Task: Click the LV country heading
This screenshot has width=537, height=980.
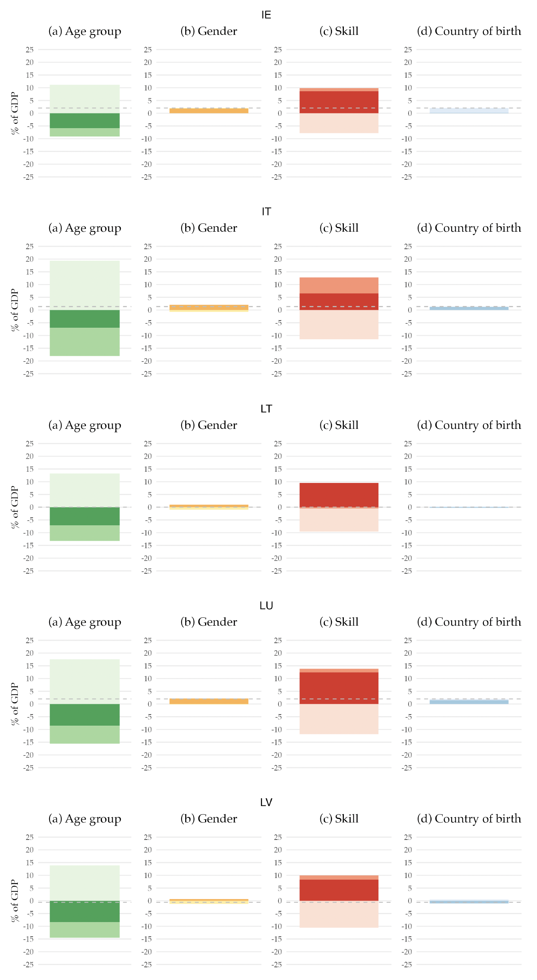Action: tap(266, 802)
